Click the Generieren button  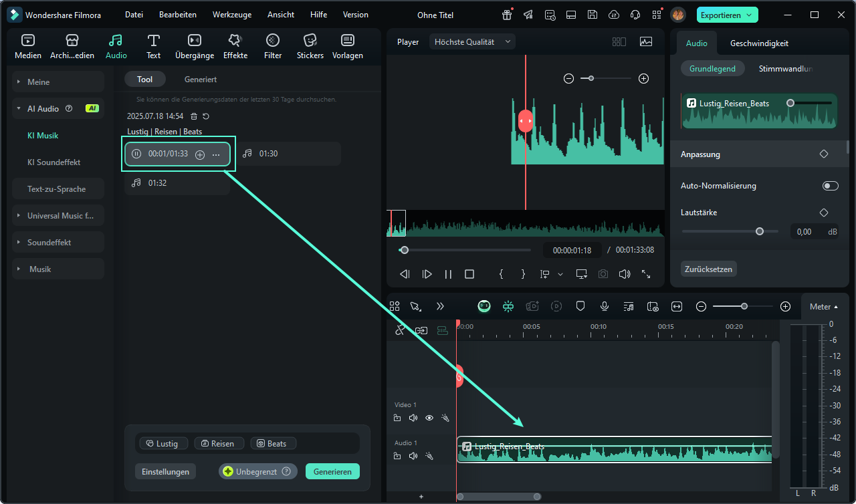[x=332, y=471]
